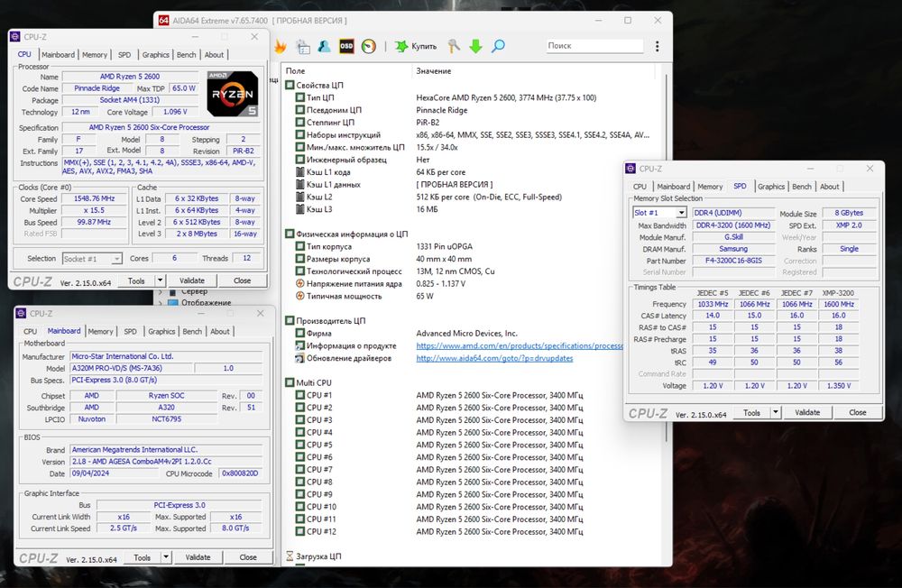Open Mainboard tab in top-left CPU-Z

coord(58,55)
